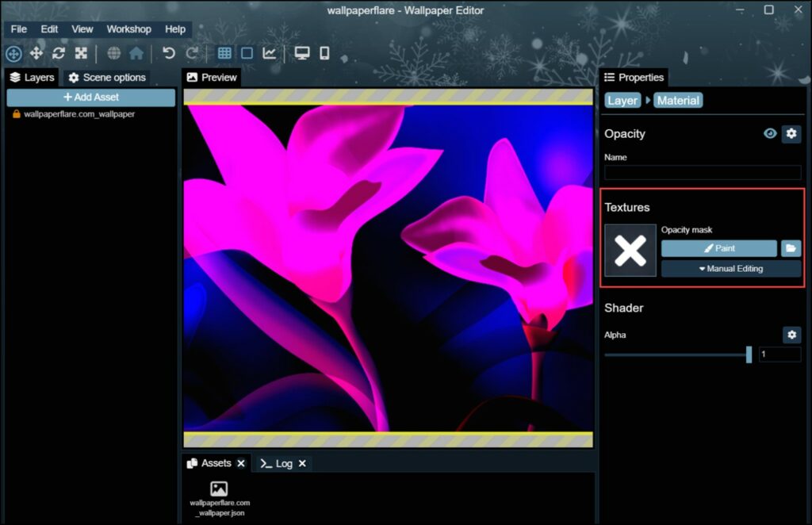
Task: Select the translate/move tool in the toolbar
Action: click(x=36, y=53)
